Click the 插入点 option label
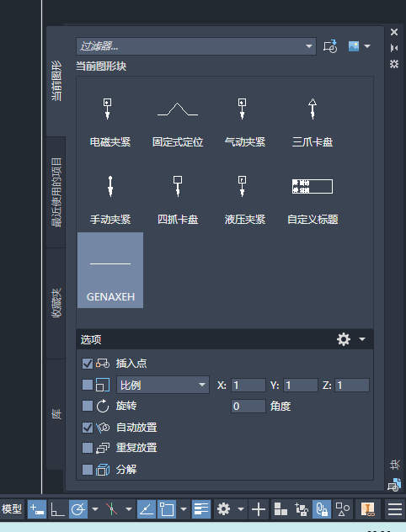 131,364
